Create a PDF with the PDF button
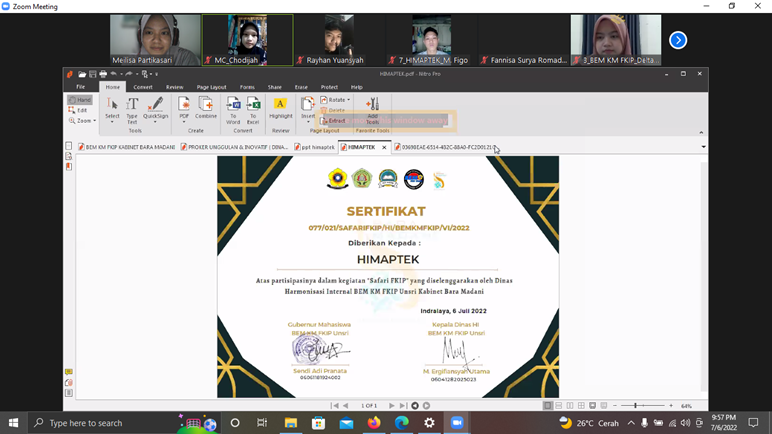The height and width of the screenshot is (434, 772). tap(184, 110)
